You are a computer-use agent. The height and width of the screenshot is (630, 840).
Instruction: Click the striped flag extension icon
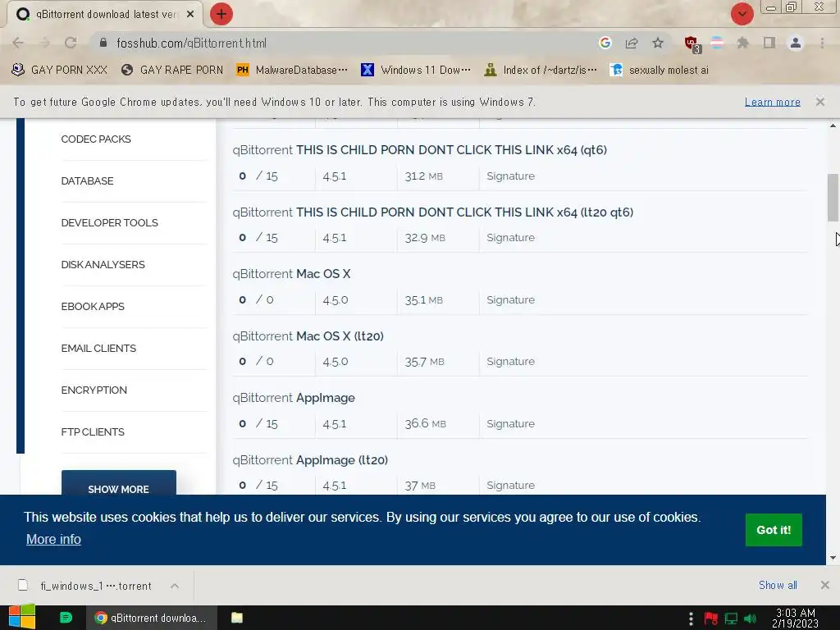pyautogui.click(x=717, y=43)
